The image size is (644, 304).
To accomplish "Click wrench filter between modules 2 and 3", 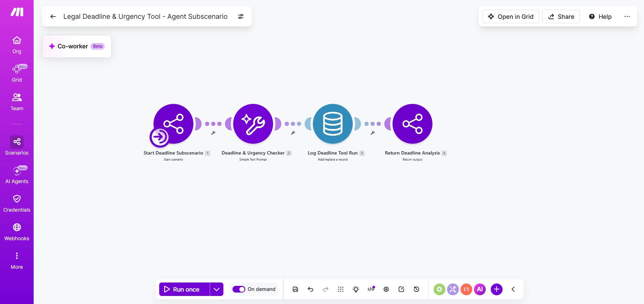I will point(293,133).
